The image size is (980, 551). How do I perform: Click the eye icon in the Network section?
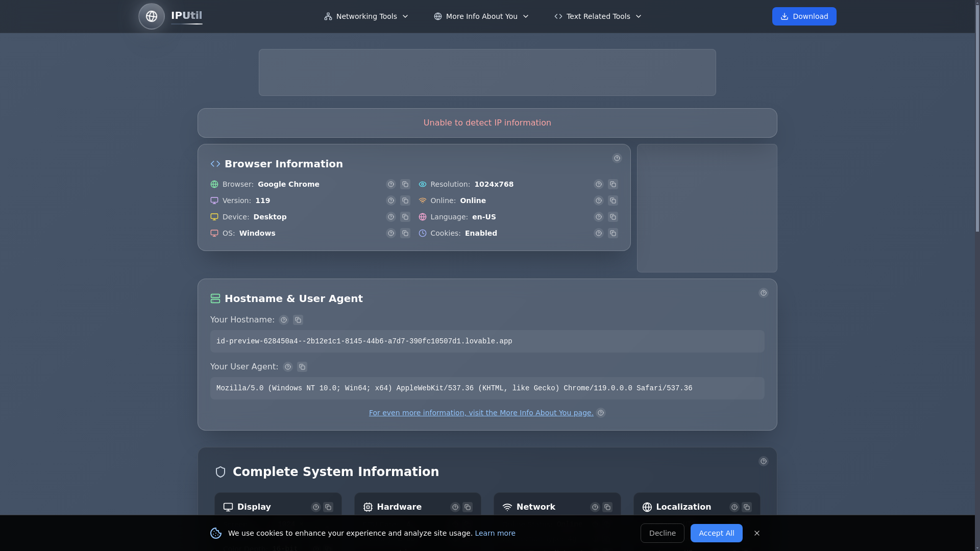594,507
